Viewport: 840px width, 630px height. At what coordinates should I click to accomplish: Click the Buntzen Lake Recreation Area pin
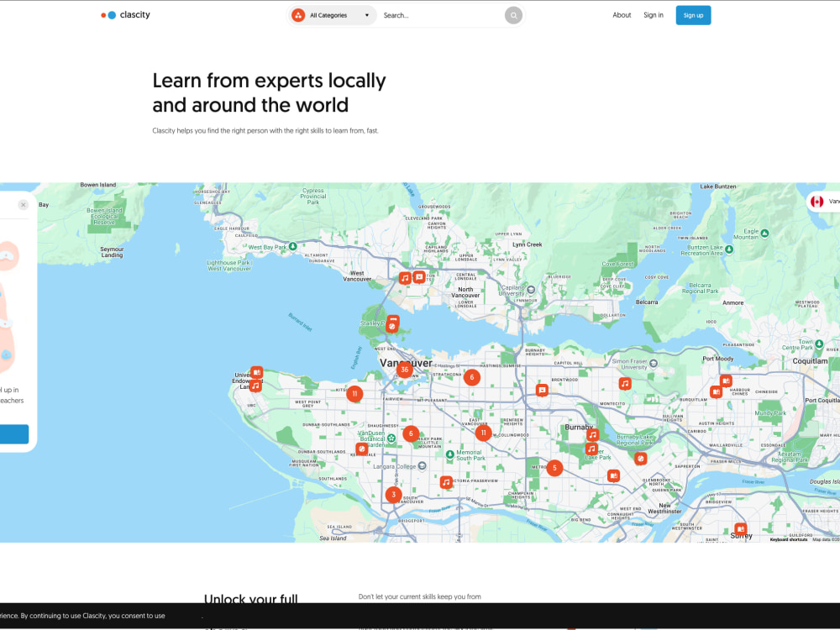pyautogui.click(x=728, y=249)
